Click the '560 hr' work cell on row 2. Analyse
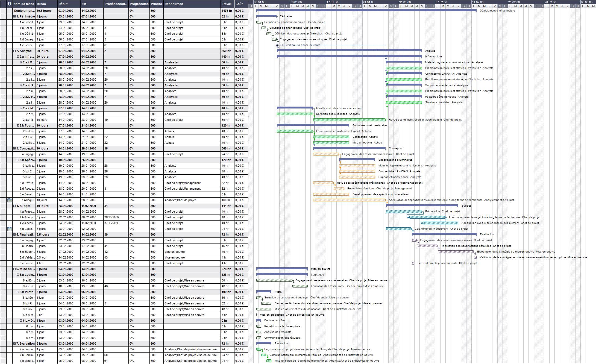 (227, 51)
